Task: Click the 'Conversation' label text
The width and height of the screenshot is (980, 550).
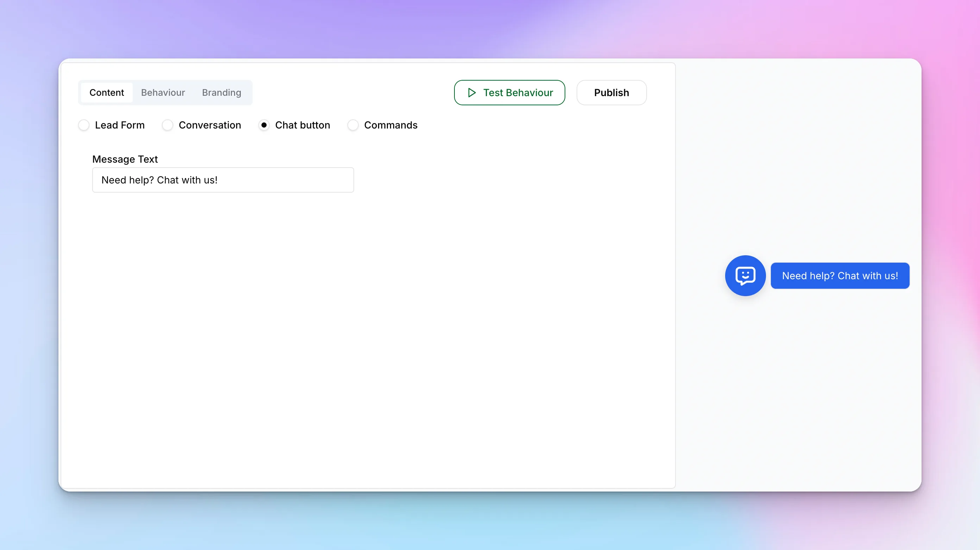Action: click(x=209, y=125)
